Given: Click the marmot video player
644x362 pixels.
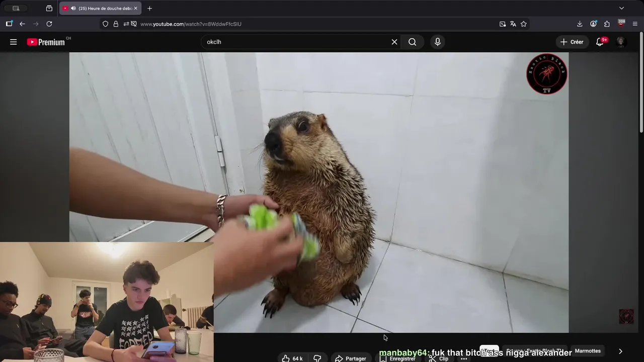Looking at the screenshot, I should click(319, 192).
